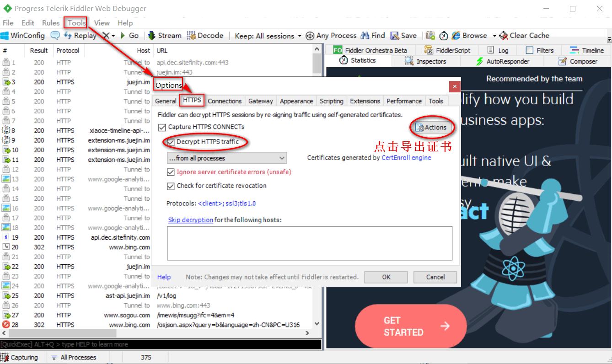Select session 19 api.dec.sitefinity.com info icon
The image size is (612, 364).
6,237
